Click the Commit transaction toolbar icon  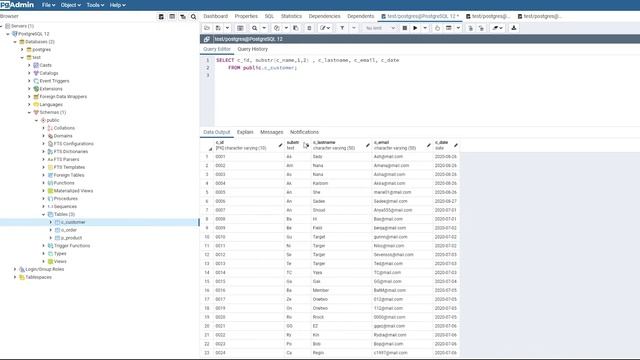(471, 28)
